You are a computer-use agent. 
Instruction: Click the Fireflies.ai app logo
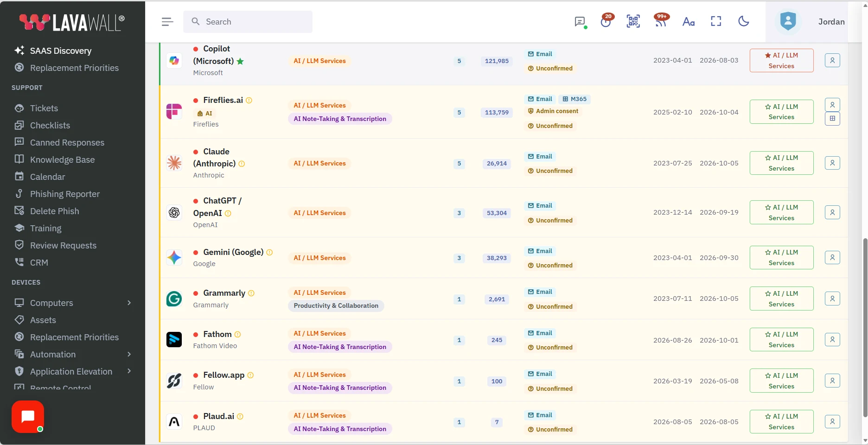tap(174, 112)
